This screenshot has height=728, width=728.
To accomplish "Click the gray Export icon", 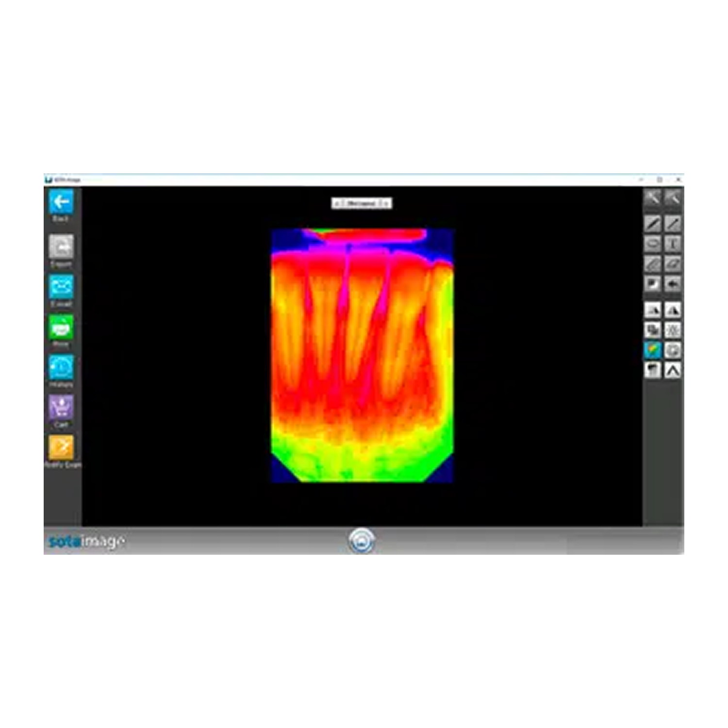I will pos(61,247).
